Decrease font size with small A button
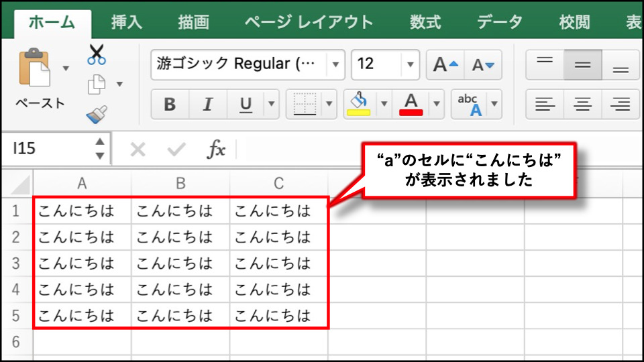 (x=483, y=64)
